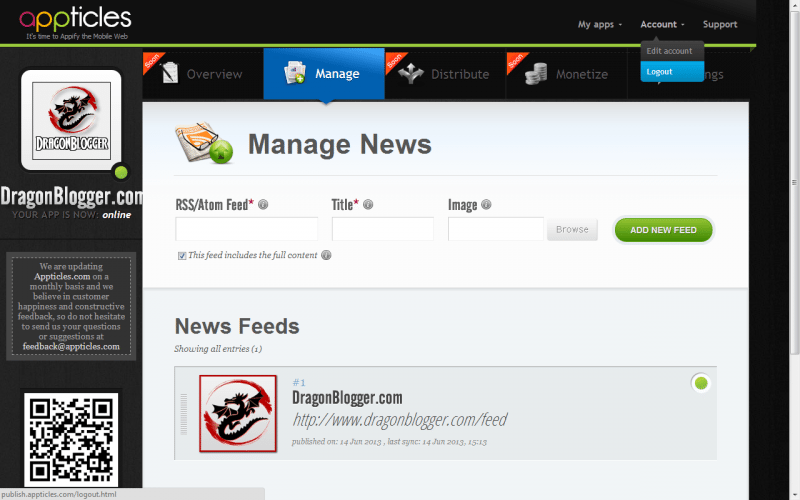Focus the Title input field
The image size is (800, 500).
(383, 229)
